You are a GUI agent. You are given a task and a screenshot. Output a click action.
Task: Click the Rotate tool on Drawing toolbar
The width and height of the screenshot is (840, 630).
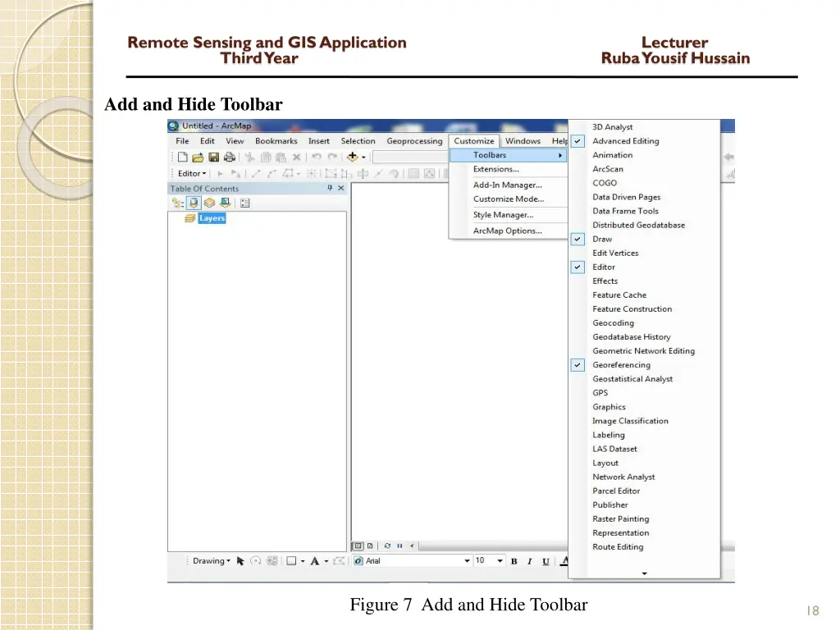click(256, 561)
